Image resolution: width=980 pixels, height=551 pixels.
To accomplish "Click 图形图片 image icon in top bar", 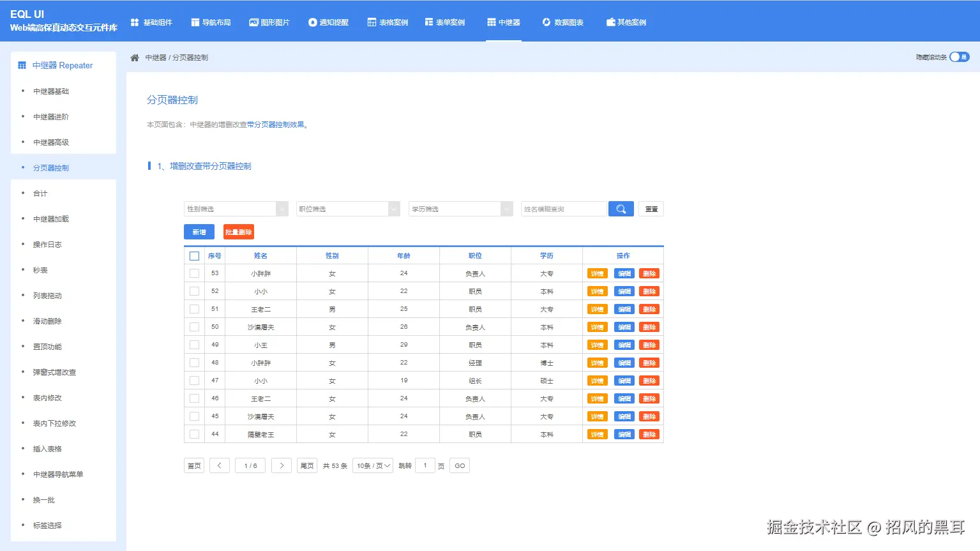I will point(253,22).
